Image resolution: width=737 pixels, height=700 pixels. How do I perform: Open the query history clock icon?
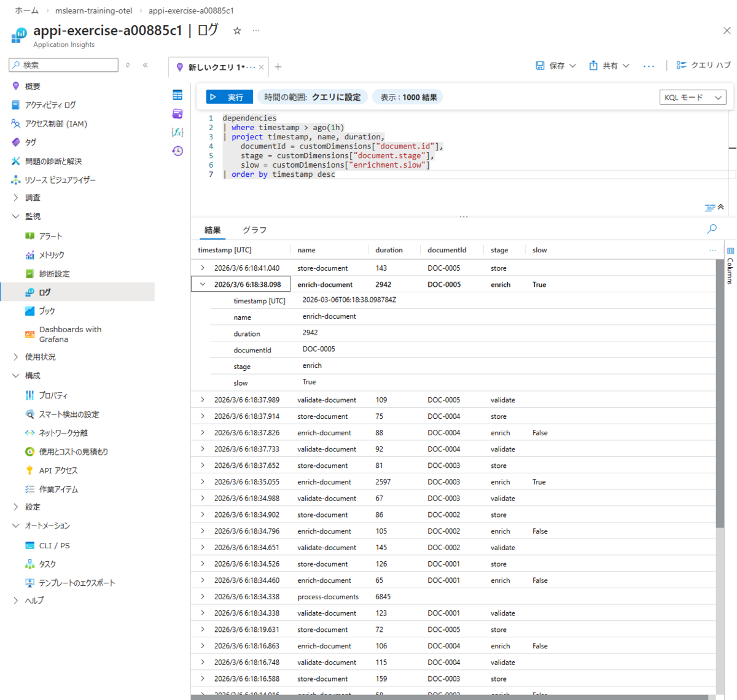177,151
